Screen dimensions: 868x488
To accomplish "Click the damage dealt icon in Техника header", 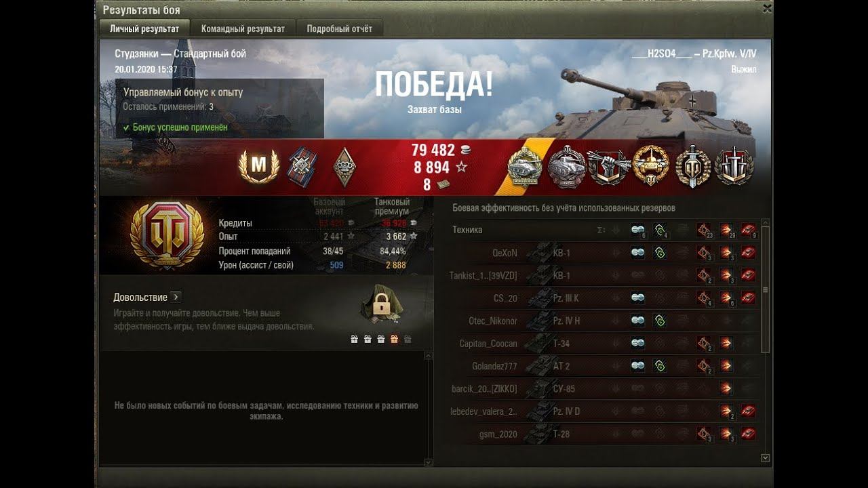I will 727,230.
